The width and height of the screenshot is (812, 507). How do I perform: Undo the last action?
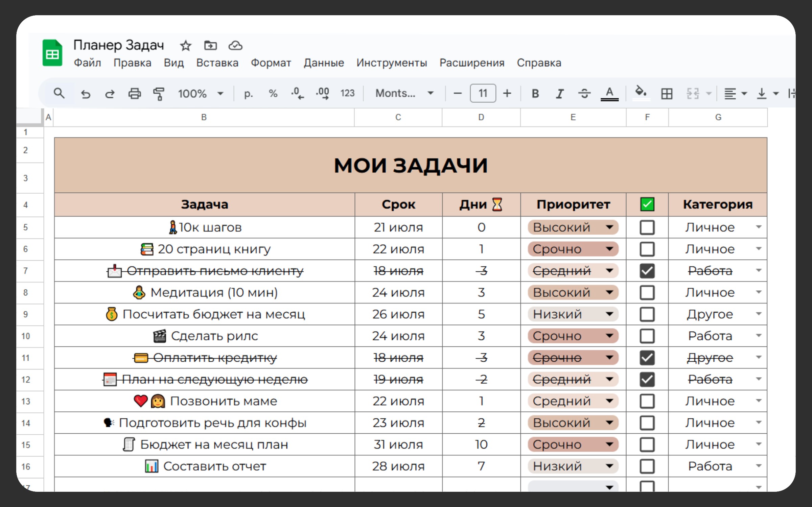(86, 94)
